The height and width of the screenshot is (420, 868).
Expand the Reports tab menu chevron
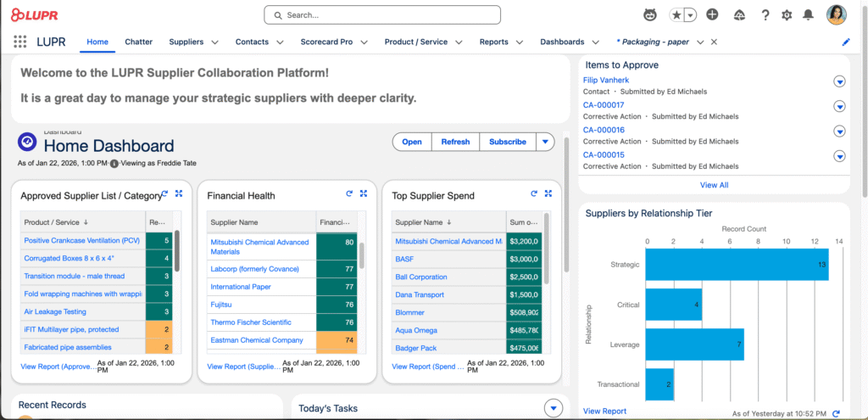pos(520,42)
